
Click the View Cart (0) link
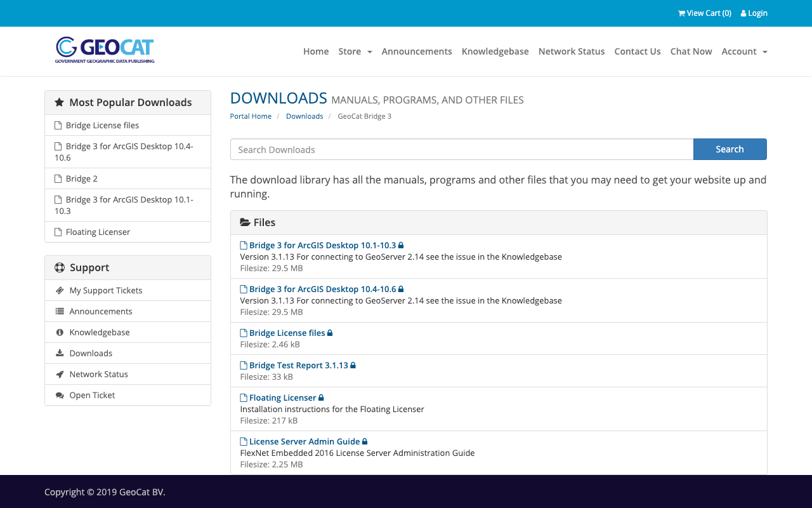[x=705, y=13]
